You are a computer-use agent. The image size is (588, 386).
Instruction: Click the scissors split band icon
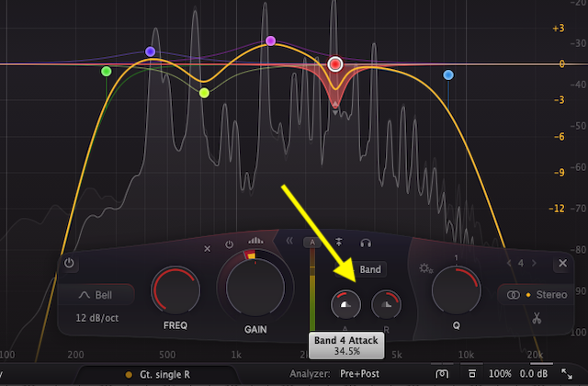(x=535, y=319)
